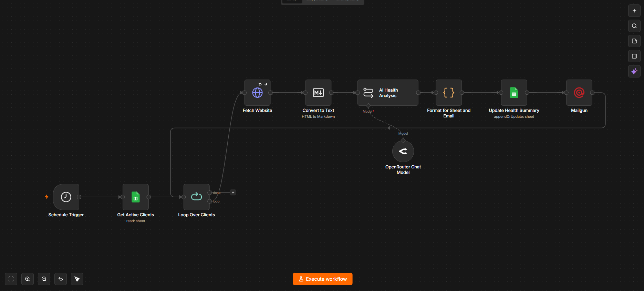The width and height of the screenshot is (644, 291).
Task: Click Execute workflow button
Action: pos(323,279)
